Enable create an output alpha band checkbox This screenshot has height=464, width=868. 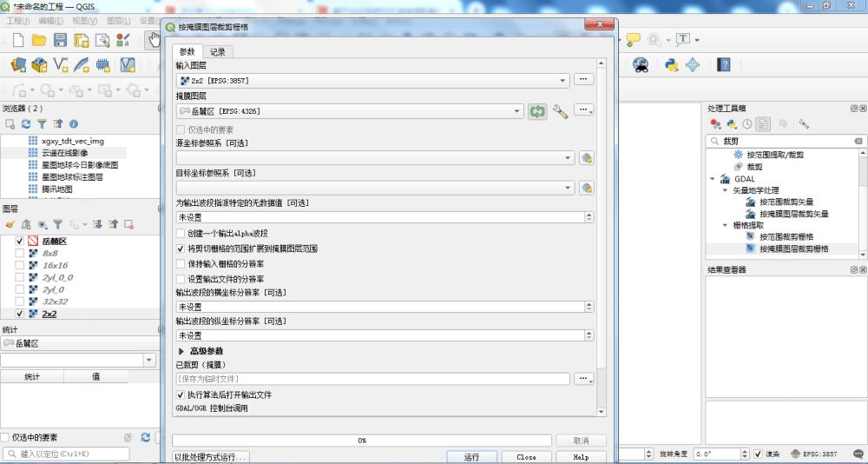point(181,234)
